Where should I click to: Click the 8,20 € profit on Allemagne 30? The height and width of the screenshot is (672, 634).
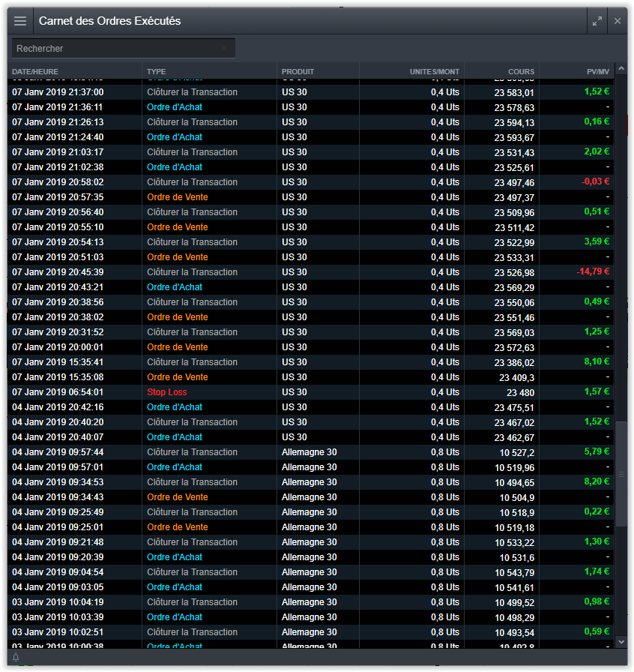tap(597, 482)
